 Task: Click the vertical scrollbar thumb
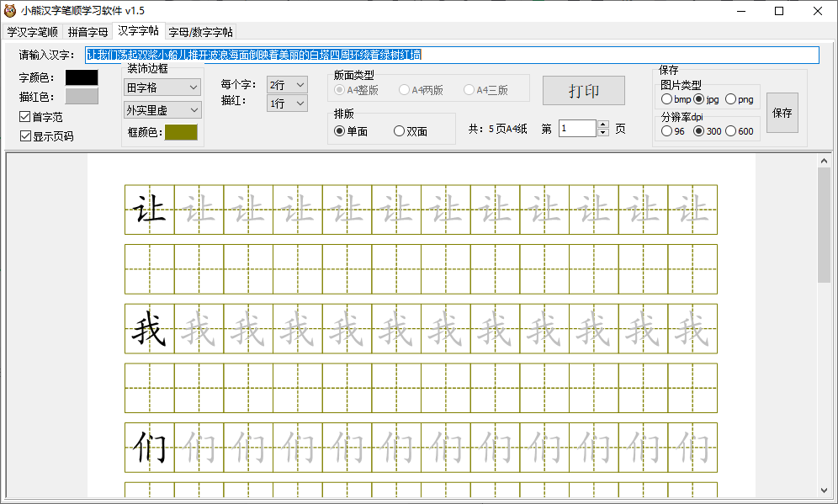[824, 225]
